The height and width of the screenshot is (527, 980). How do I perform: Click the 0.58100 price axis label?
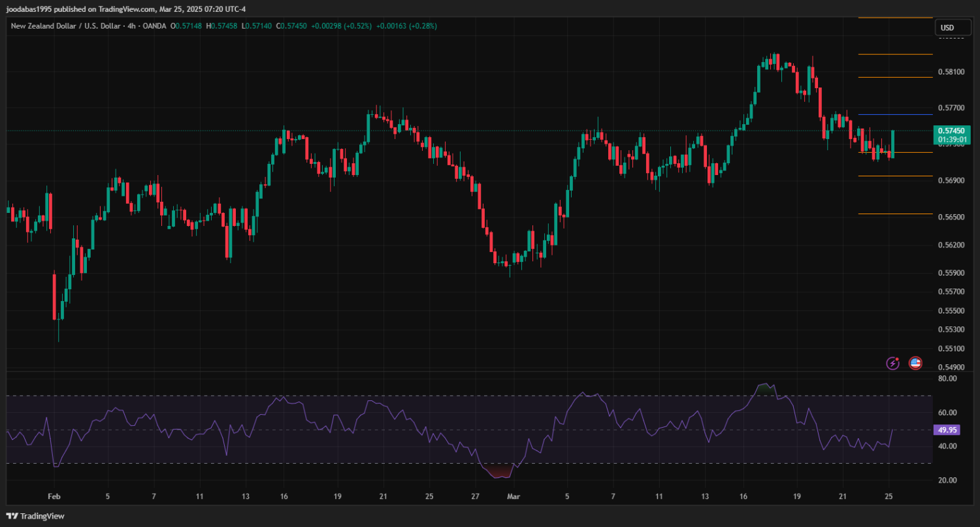point(951,71)
